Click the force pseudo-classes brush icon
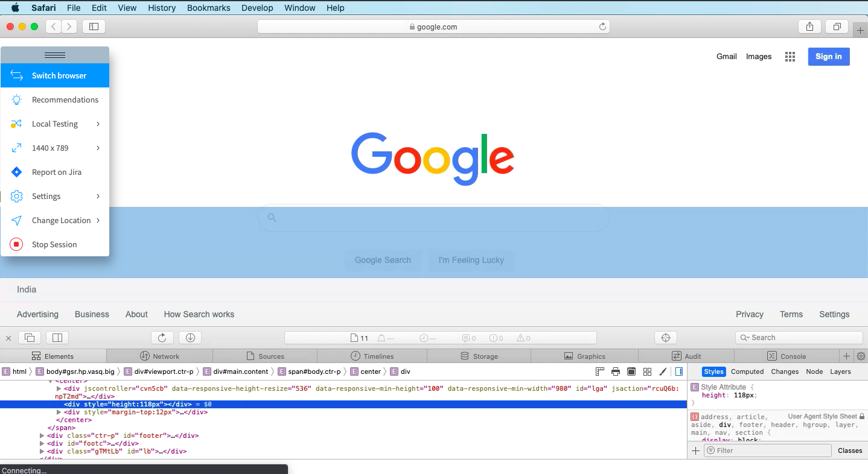 662,371
